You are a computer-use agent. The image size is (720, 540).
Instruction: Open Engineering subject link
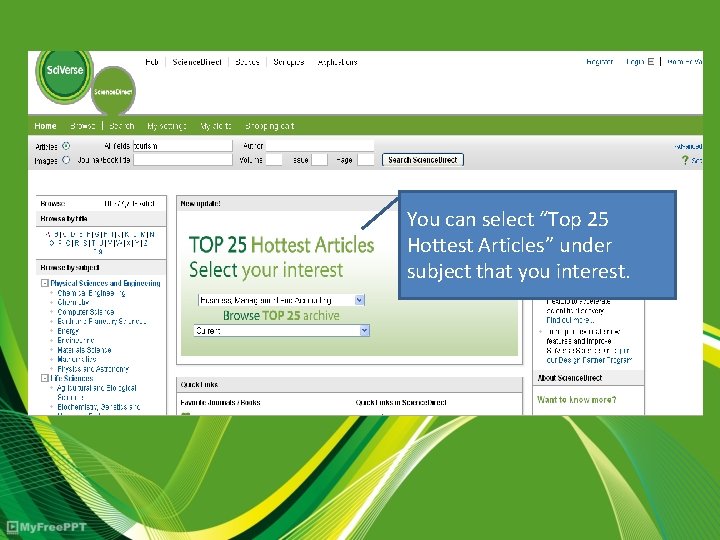point(76,340)
